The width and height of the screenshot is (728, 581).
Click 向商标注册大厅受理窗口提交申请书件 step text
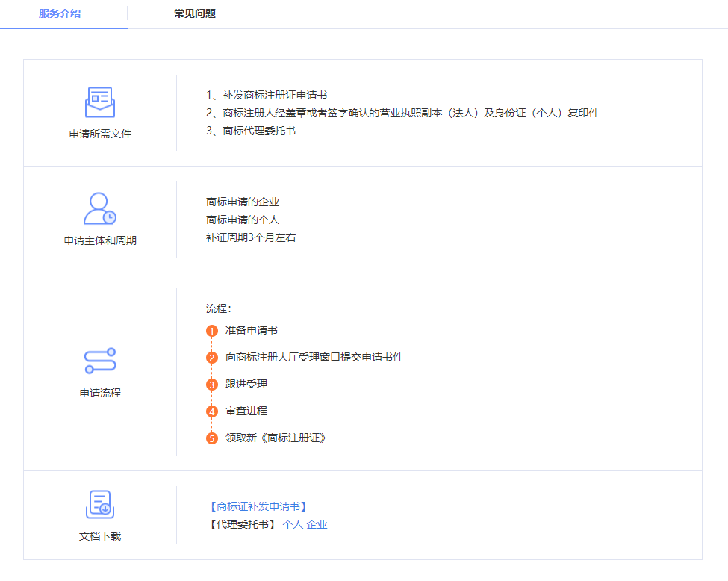(x=314, y=357)
